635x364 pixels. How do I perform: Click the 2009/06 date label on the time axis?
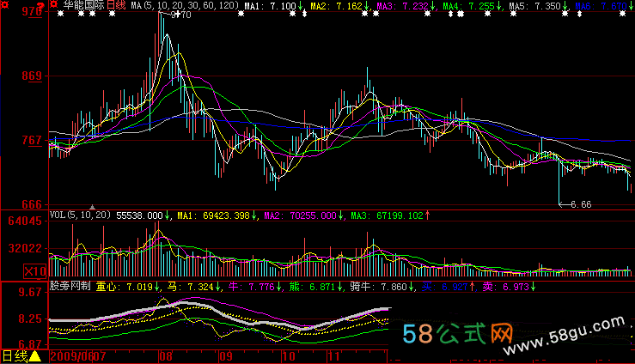[71, 356]
